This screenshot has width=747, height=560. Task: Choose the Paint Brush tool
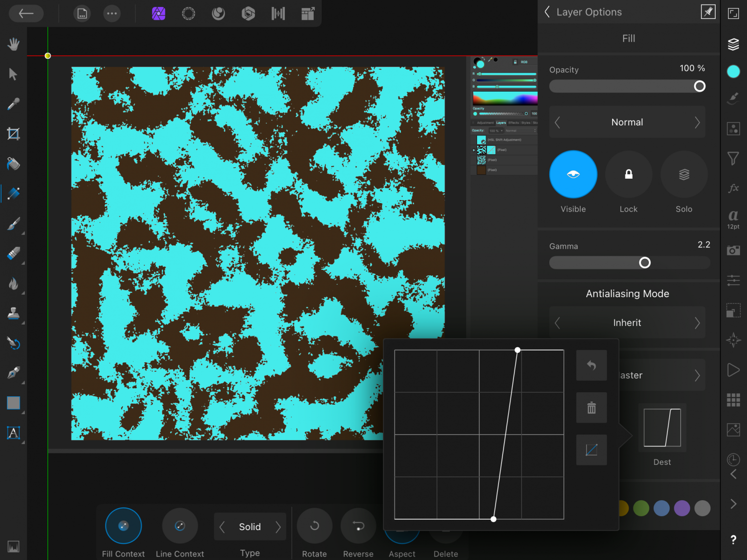(x=13, y=224)
